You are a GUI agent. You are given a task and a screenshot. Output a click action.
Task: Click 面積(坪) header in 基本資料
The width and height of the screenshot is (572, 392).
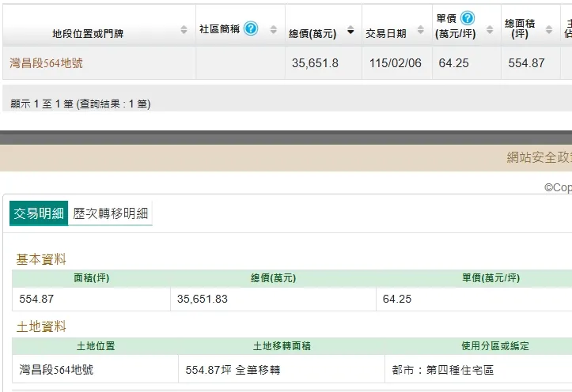coord(91,278)
